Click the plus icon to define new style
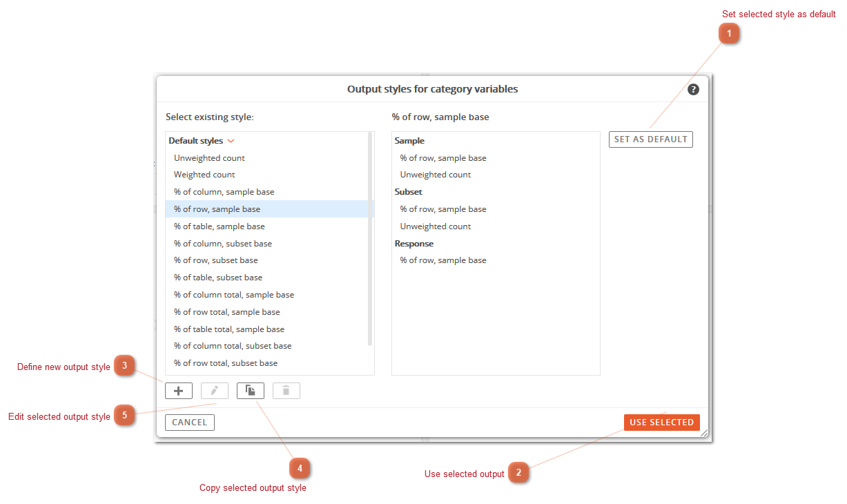Screen dimensions: 847x504 point(179,391)
